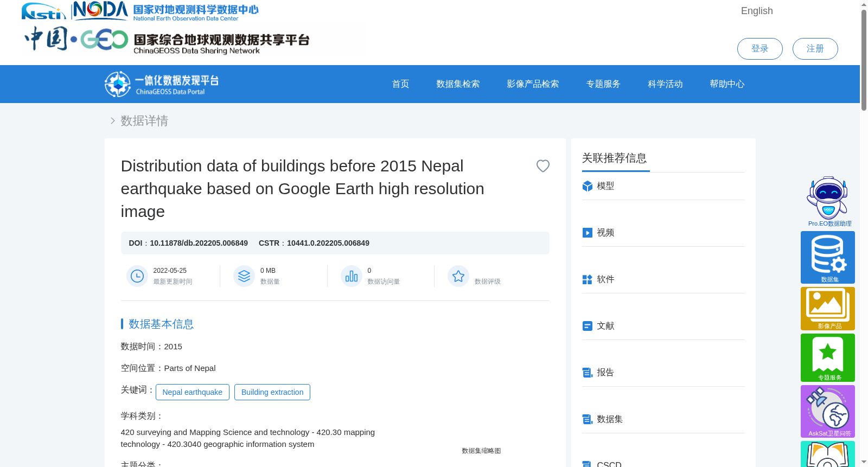Open 数据集检索 menu item
Screen dimensions: 868x467
coord(458,84)
